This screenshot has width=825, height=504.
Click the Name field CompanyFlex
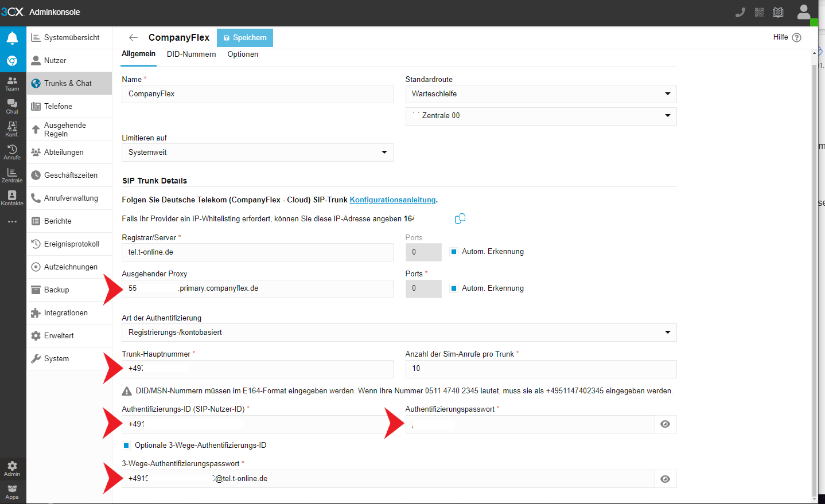click(258, 94)
